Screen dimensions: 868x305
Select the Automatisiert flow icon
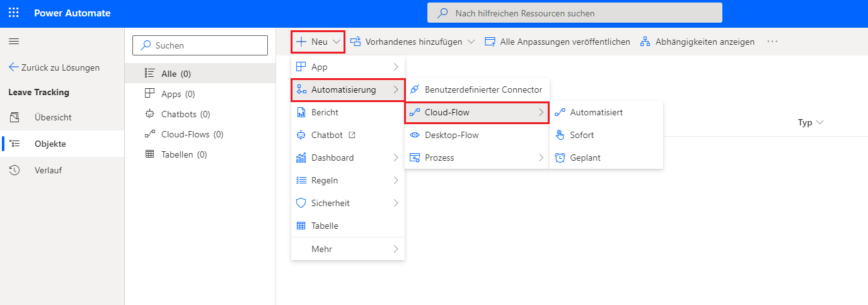[x=560, y=112]
